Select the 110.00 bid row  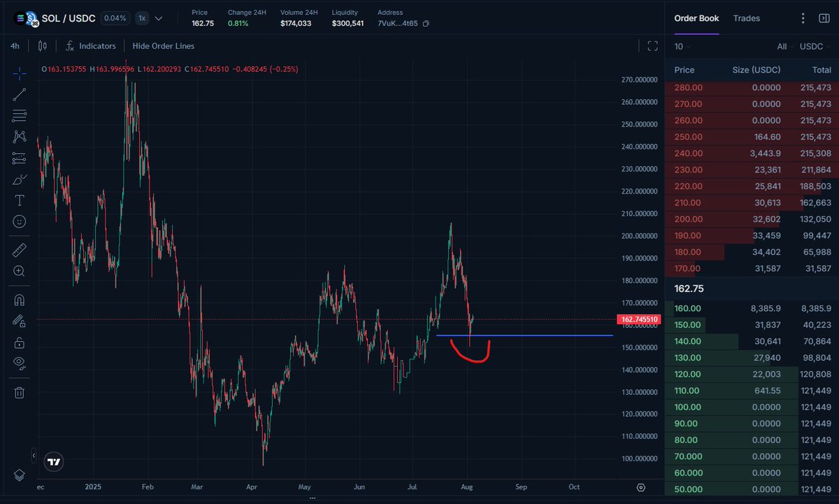[x=752, y=391]
